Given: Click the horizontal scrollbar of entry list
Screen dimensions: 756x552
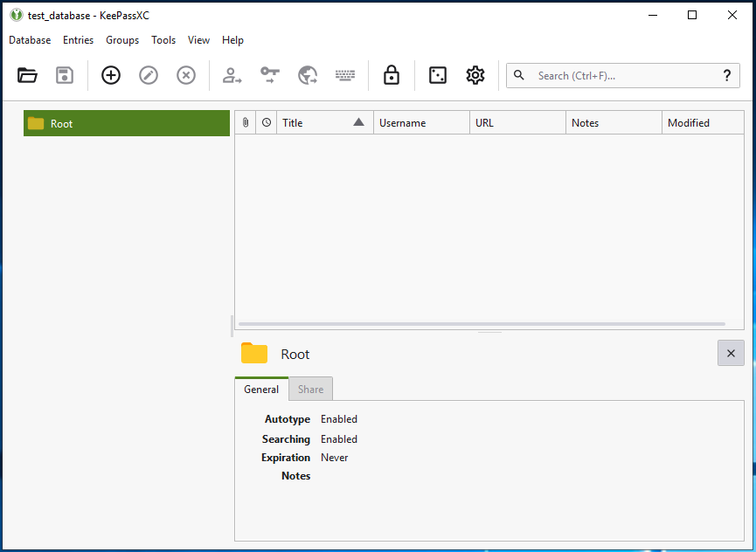Looking at the screenshot, I should pyautogui.click(x=482, y=324).
